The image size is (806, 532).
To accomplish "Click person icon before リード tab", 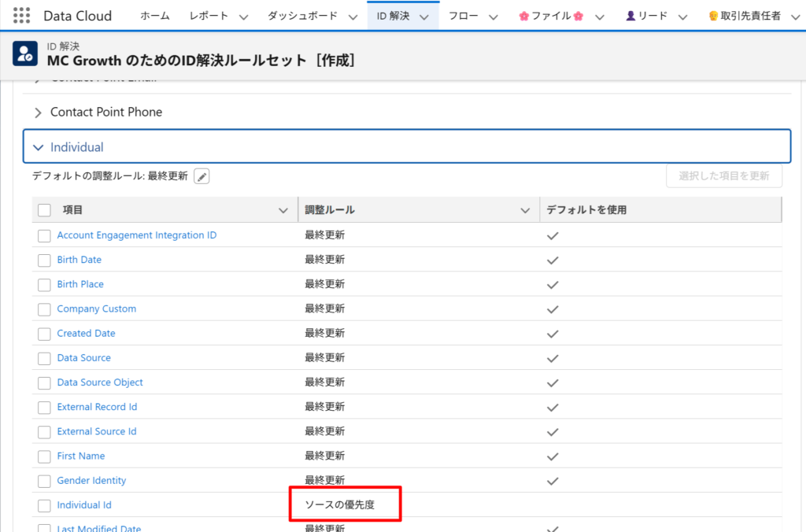I will [630, 16].
